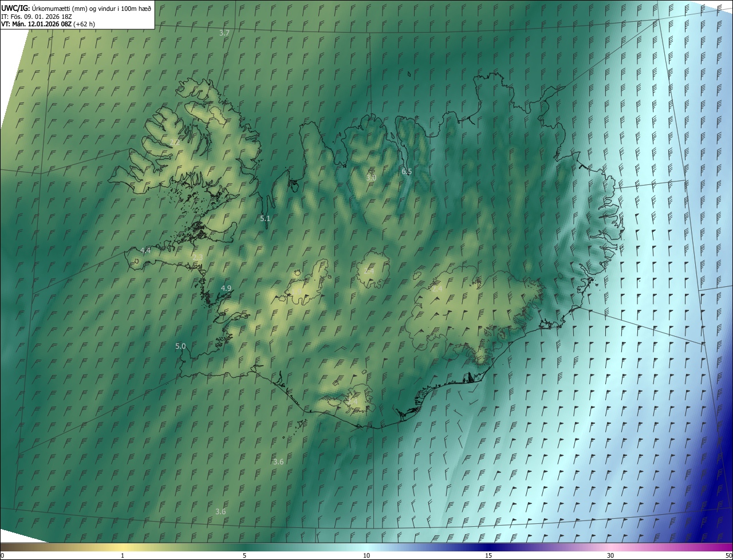Click the pink color scale segment above 30
This screenshot has height=560, width=733.
[x=610, y=547]
